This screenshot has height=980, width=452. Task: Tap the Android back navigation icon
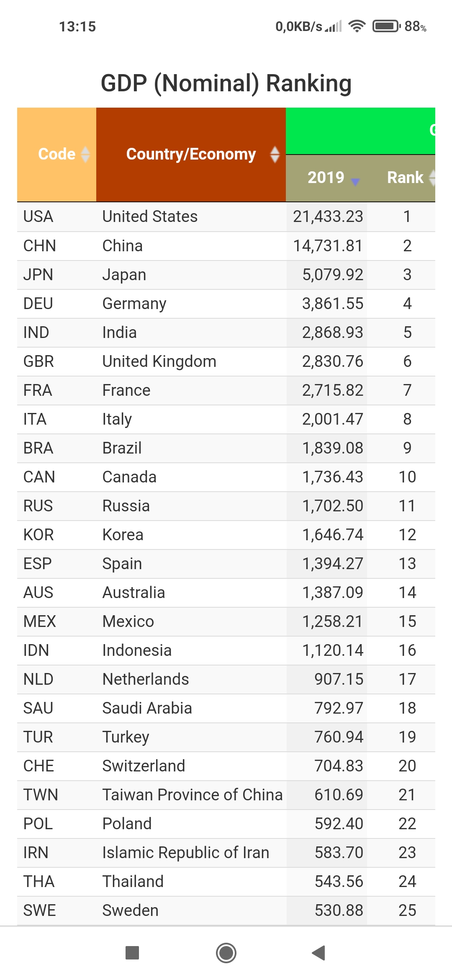[x=319, y=953]
